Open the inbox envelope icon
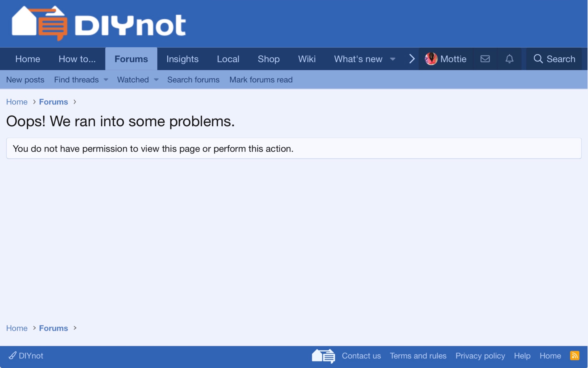The image size is (588, 368). [x=485, y=59]
